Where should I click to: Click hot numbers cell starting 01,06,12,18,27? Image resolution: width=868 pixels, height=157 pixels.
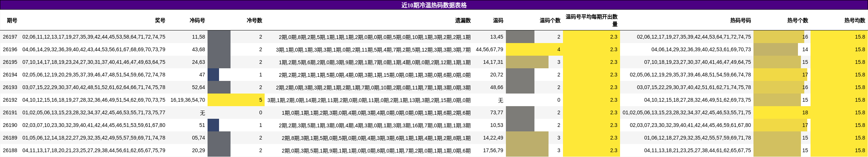coord(698,138)
